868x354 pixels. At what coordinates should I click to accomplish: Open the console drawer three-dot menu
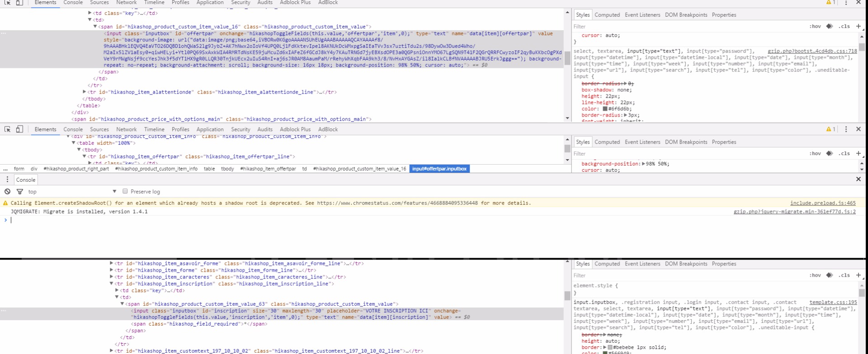pos(7,179)
